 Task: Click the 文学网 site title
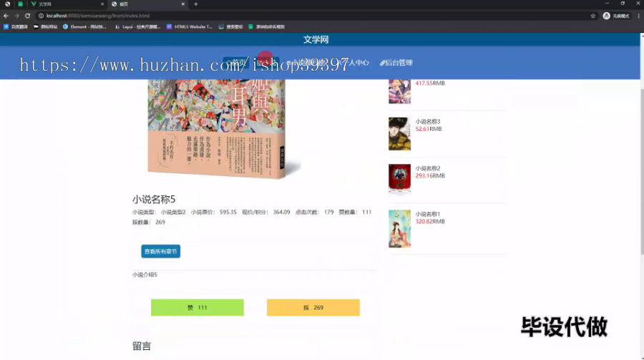(316, 39)
